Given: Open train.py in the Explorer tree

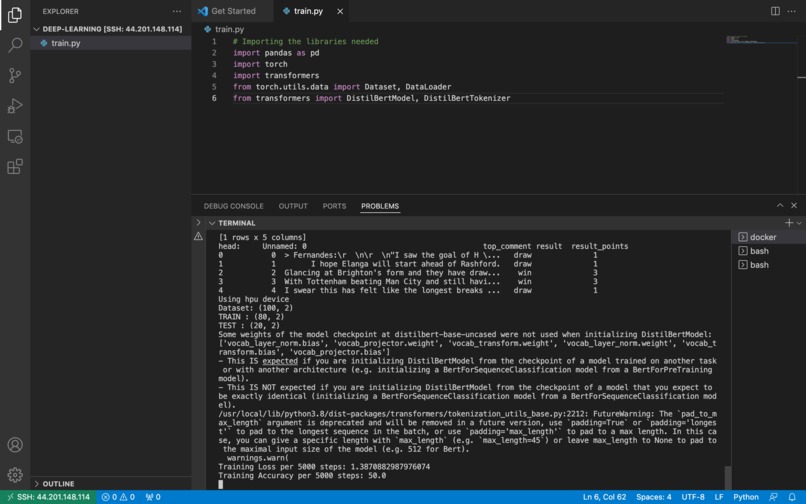Looking at the screenshot, I should coord(111,43).
